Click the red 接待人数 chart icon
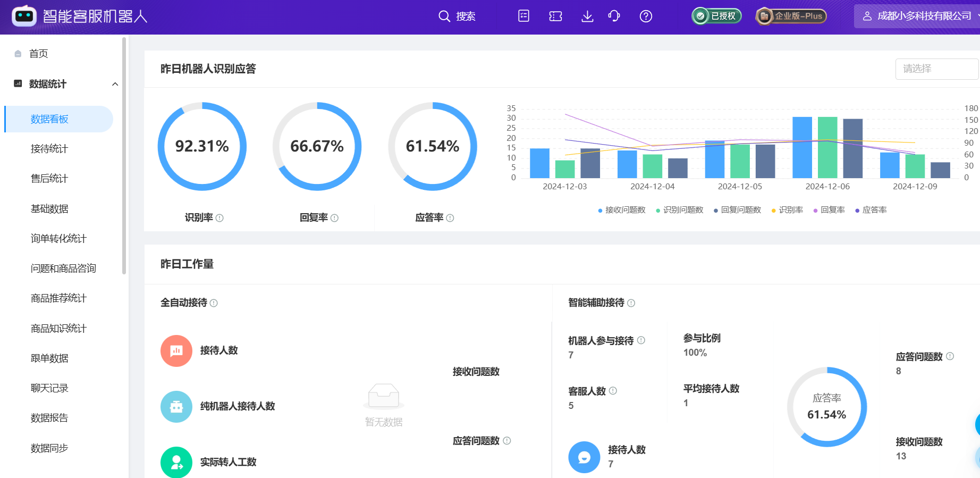980x478 pixels. pos(176,351)
